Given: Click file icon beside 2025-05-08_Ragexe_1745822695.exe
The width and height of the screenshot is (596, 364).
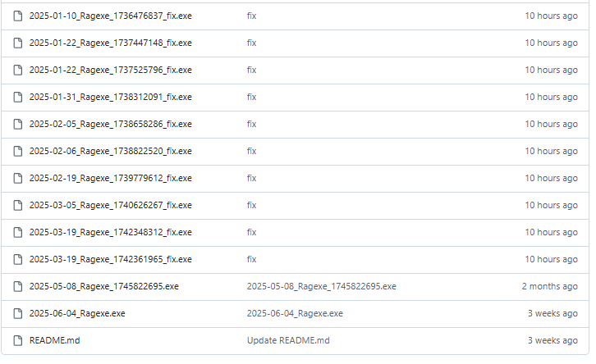Looking at the screenshot, I should pyautogui.click(x=18, y=287).
